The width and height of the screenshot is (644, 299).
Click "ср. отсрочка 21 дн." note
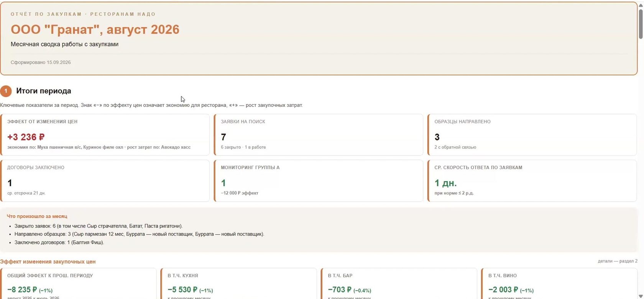point(26,193)
